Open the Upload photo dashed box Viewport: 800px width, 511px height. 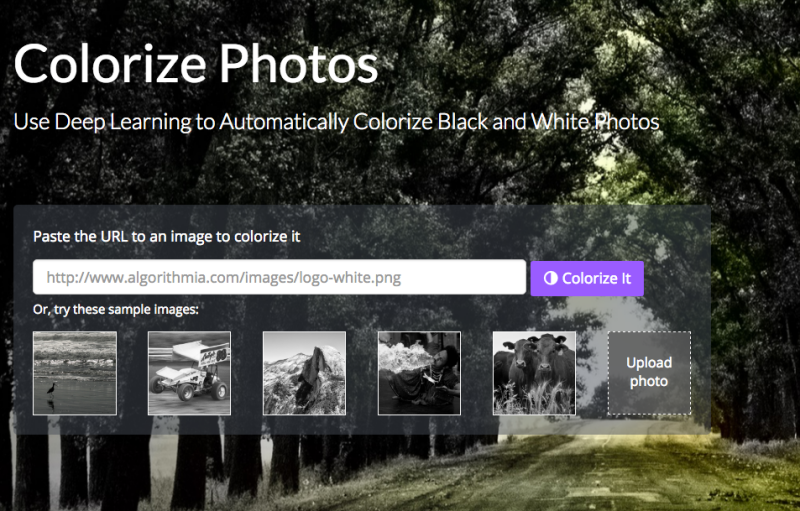[649, 373]
